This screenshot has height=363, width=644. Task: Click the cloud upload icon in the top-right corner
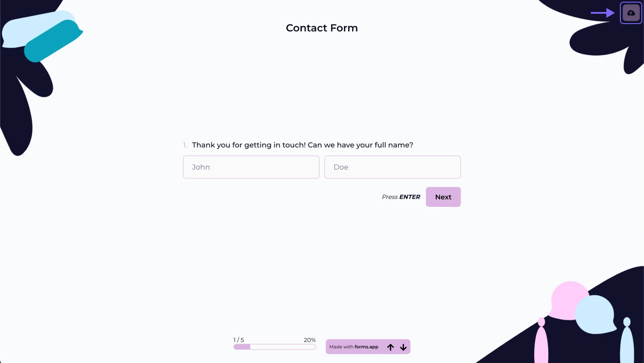point(631,12)
